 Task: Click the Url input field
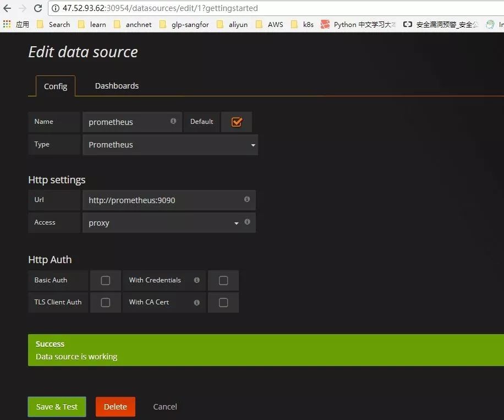[x=169, y=200]
